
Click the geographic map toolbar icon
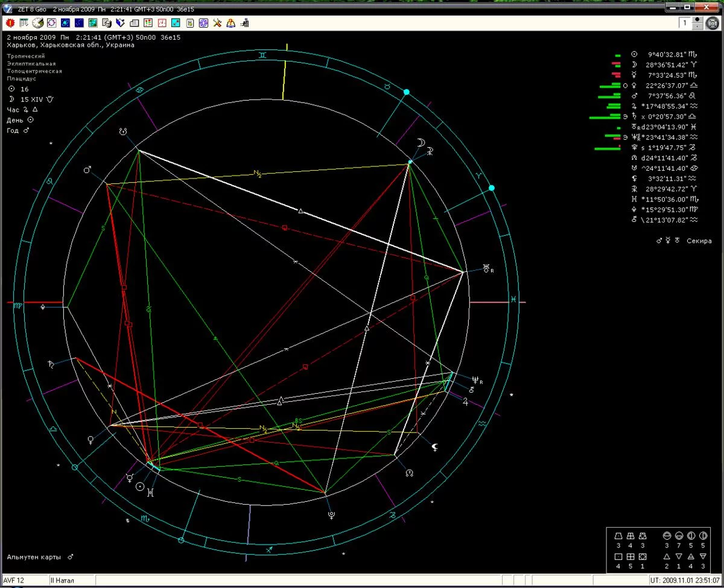coord(93,23)
